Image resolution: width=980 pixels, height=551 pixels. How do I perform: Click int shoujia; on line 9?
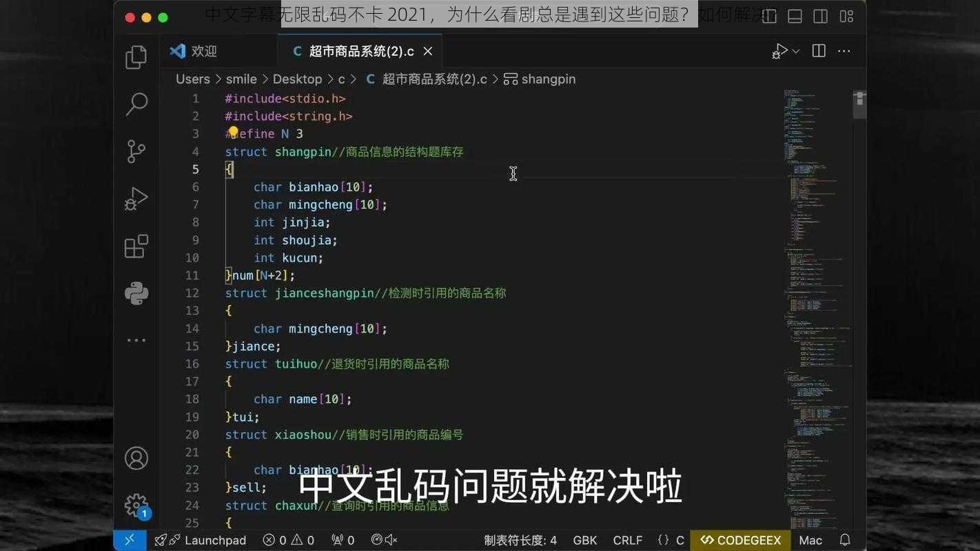coord(296,240)
